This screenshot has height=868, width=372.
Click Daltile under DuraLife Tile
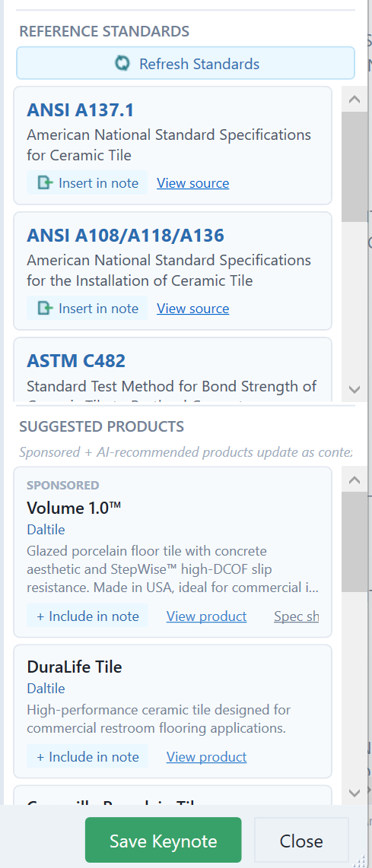tap(46, 688)
